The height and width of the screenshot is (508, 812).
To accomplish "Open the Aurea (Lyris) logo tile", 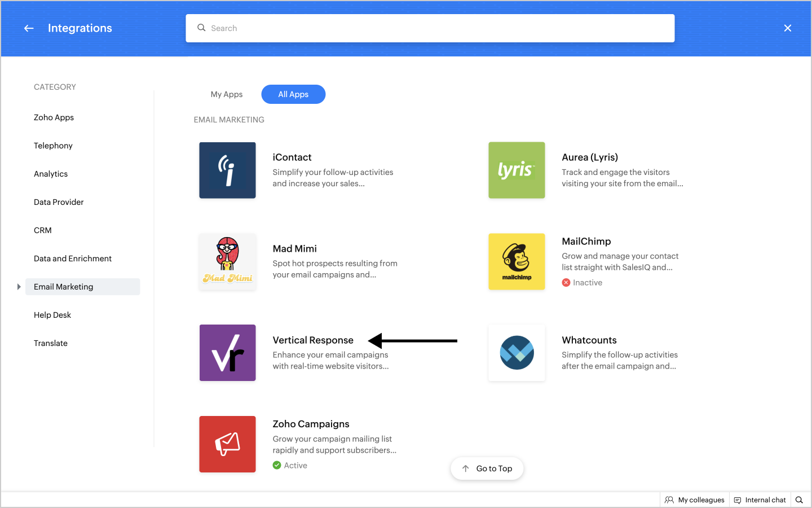I will 517,170.
